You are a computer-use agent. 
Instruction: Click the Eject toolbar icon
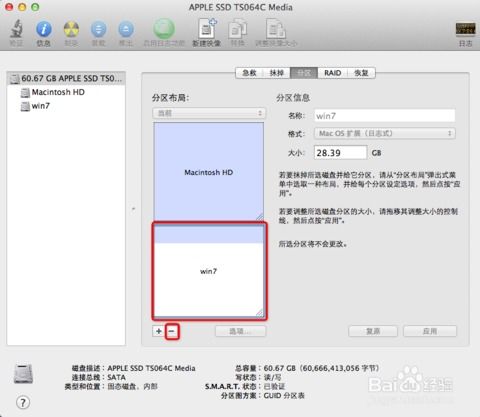[126, 29]
